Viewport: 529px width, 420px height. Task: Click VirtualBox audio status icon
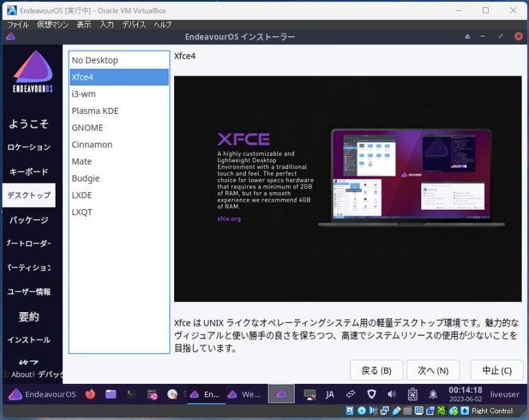coord(373,411)
